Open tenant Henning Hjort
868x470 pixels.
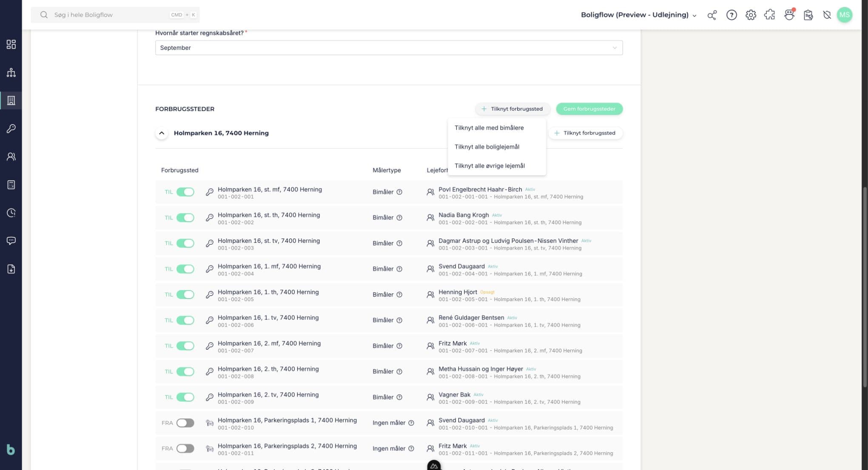click(x=458, y=292)
